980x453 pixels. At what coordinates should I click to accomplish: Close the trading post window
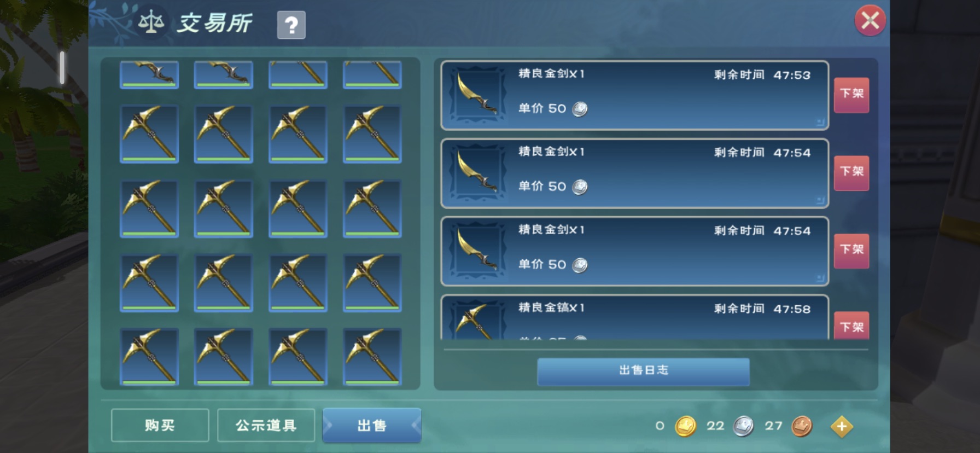[870, 21]
